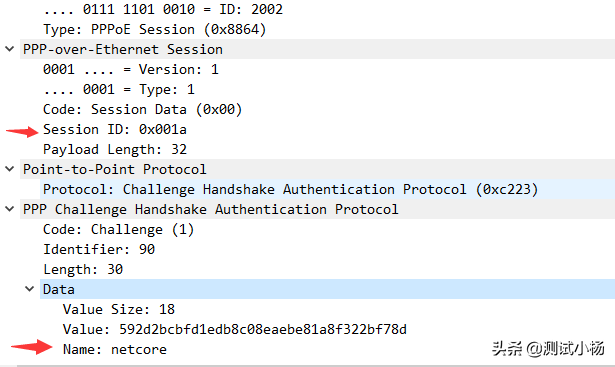Click the Data row label
Image resolution: width=615 pixels, height=367 pixels.
[x=59, y=289]
